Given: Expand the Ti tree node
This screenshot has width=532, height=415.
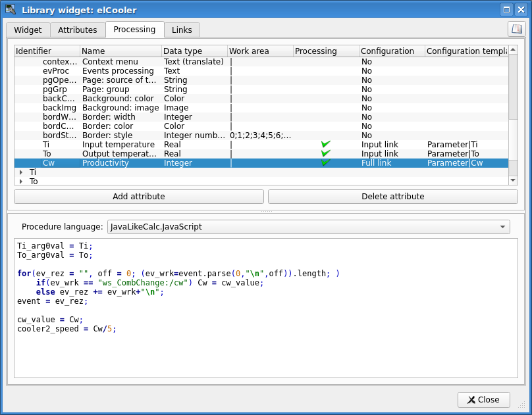Looking at the screenshot, I should (x=21, y=172).
